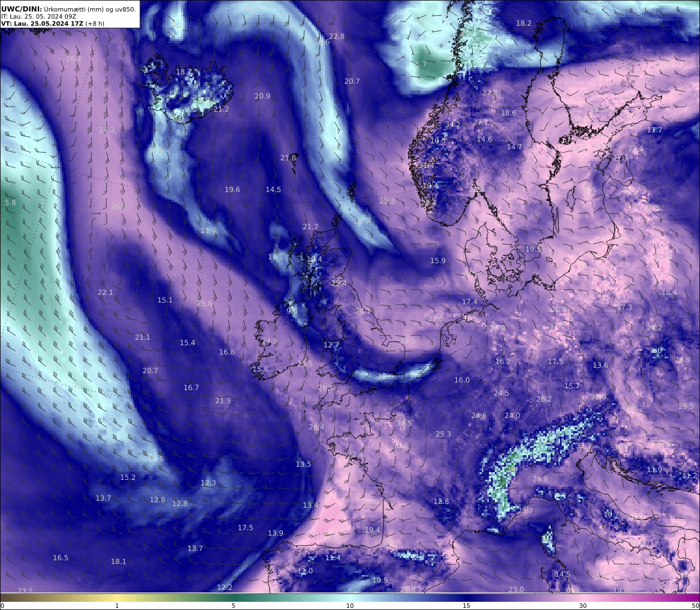Click the map value '18.6'

click(x=509, y=113)
